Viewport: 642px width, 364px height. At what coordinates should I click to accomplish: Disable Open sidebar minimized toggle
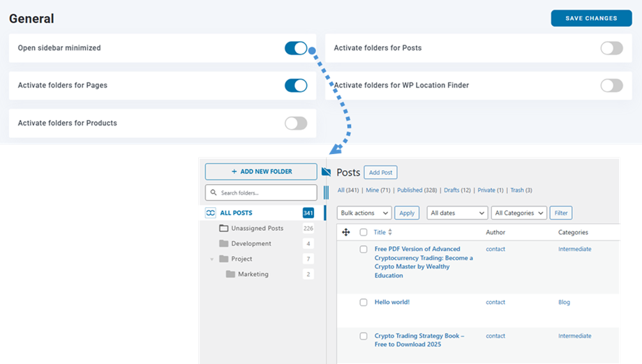(x=296, y=48)
